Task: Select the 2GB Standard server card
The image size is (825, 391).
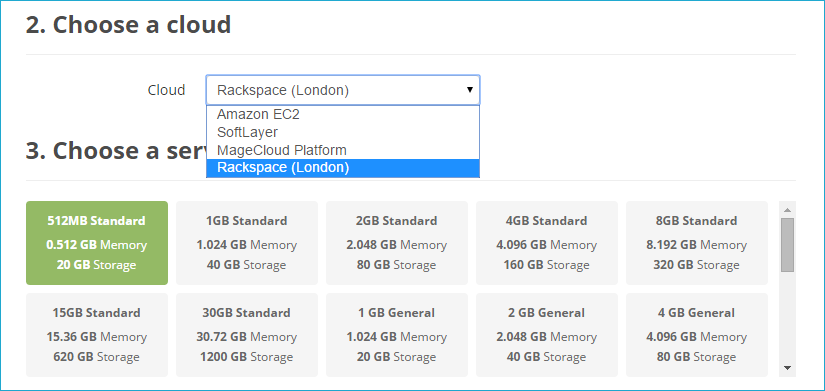Action: (x=397, y=243)
